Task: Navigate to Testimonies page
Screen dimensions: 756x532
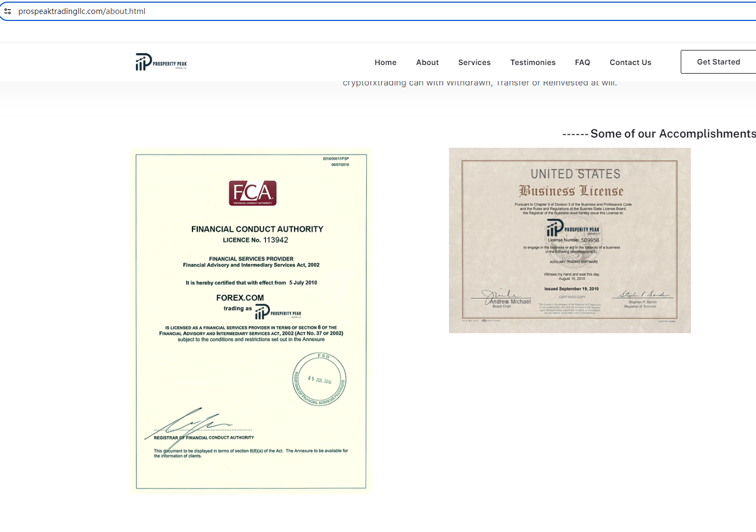Action: (x=533, y=62)
